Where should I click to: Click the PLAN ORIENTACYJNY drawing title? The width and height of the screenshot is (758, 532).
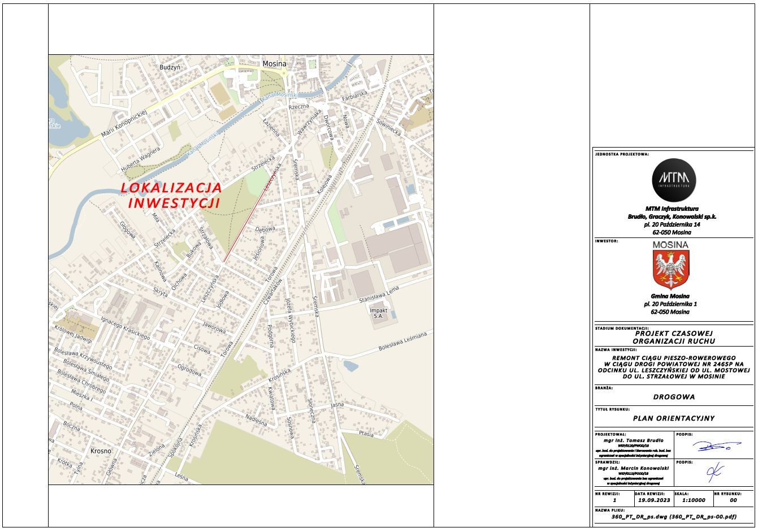click(x=673, y=418)
